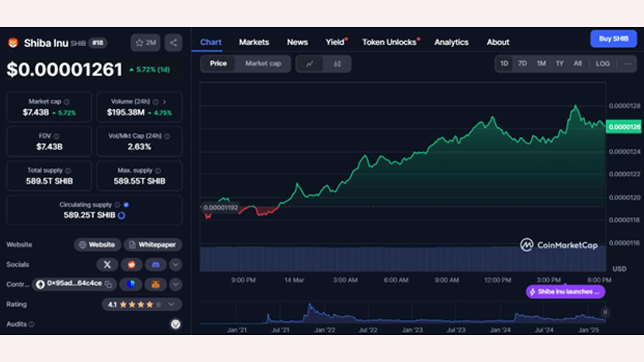Open the 'Shiba Inu launches ...' news pill
Image resolution: width=644 pixels, height=362 pixels.
(x=566, y=292)
